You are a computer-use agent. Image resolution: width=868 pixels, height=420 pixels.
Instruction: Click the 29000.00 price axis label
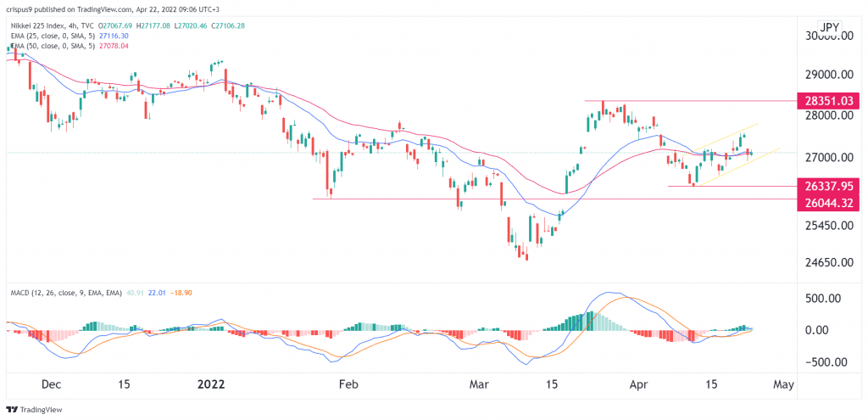pos(828,75)
